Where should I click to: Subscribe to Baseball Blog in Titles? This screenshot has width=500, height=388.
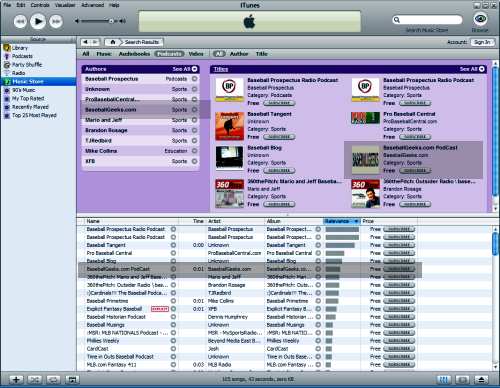click(x=279, y=171)
